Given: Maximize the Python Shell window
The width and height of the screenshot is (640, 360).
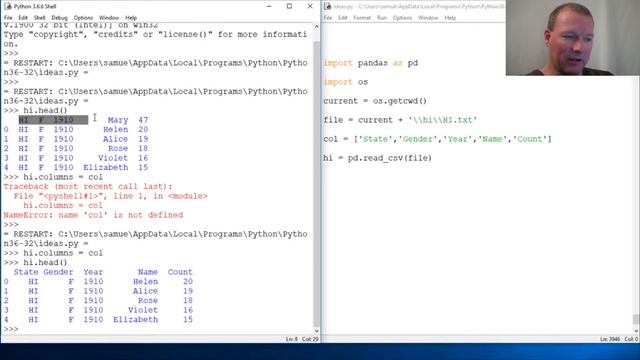Looking at the screenshot, I should click(289, 6).
